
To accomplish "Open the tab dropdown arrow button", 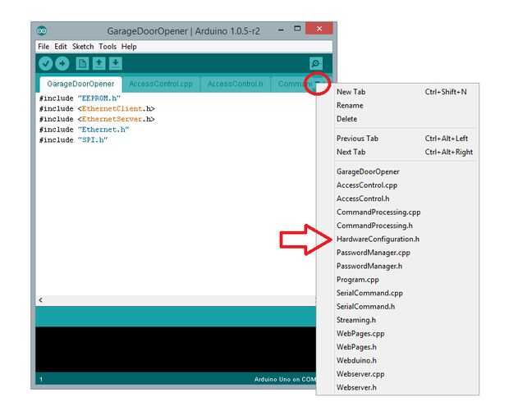I will click(x=318, y=84).
